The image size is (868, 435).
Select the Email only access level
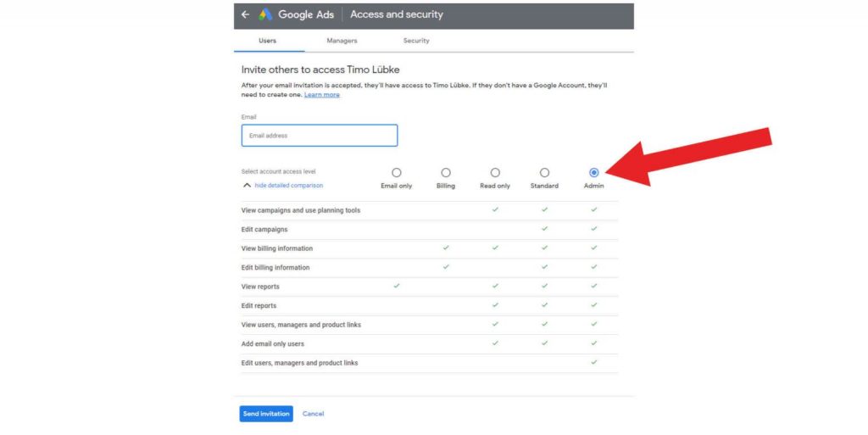point(397,173)
